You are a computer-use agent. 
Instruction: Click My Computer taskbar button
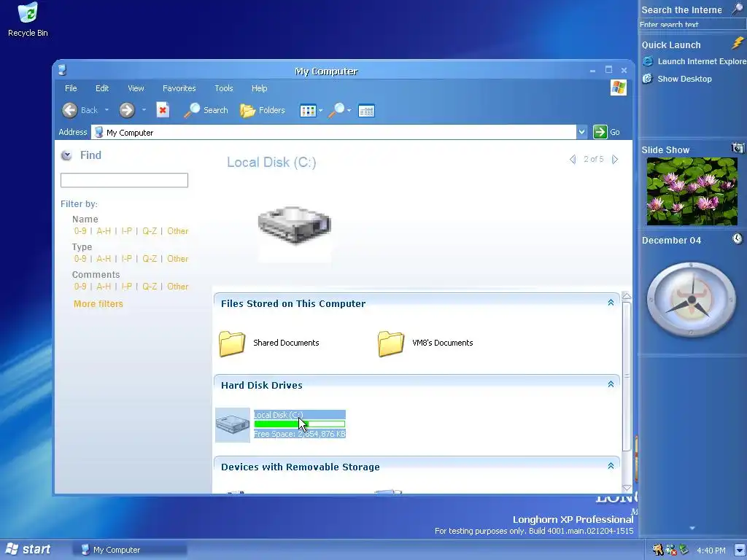[130, 550]
